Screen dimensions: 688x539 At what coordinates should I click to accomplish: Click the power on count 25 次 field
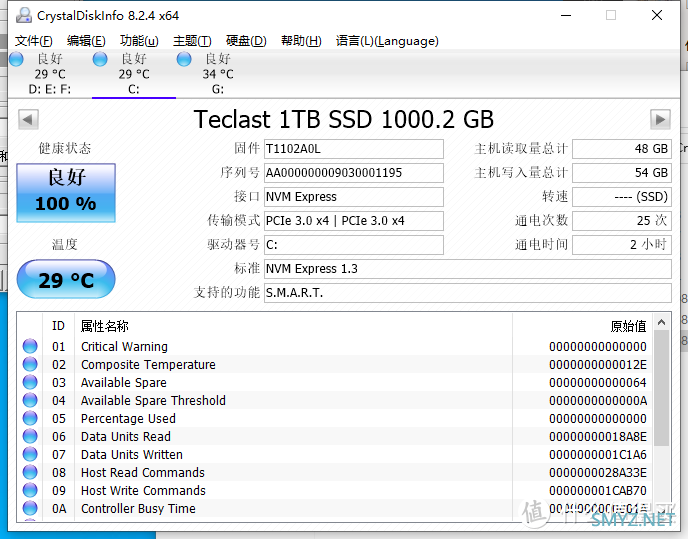622,221
